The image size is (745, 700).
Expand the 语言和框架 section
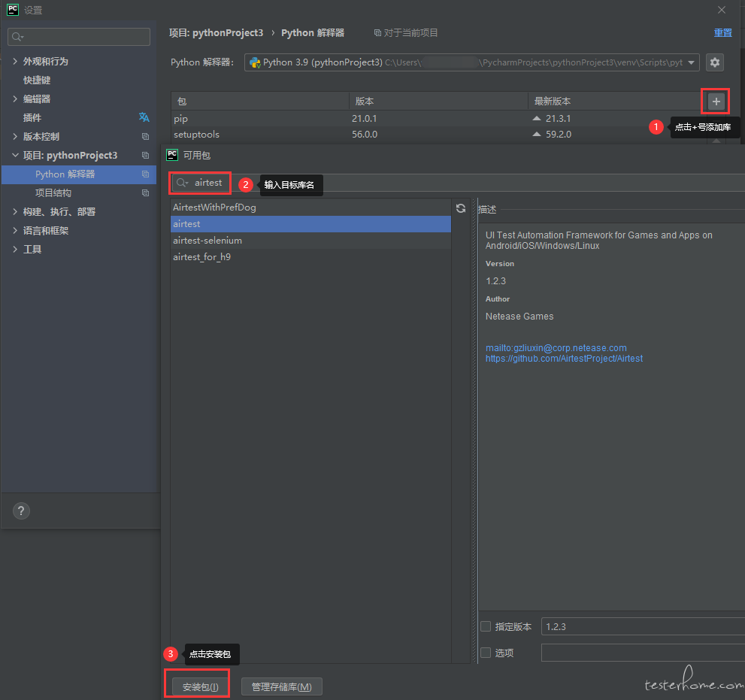pyautogui.click(x=15, y=231)
